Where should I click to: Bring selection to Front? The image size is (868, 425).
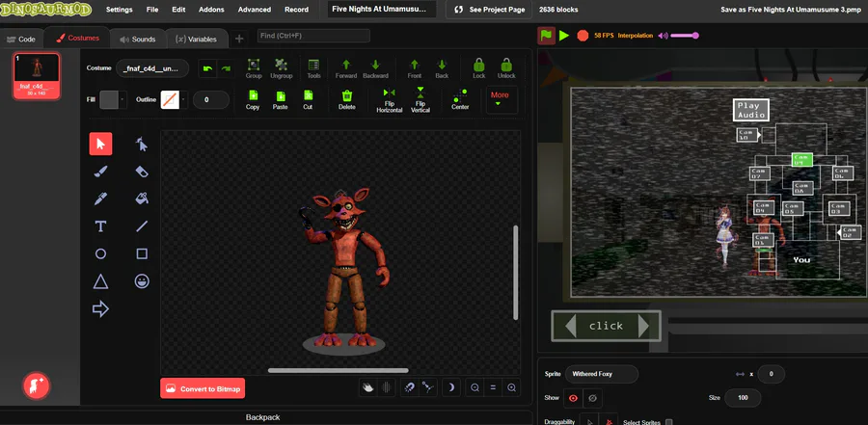414,68
